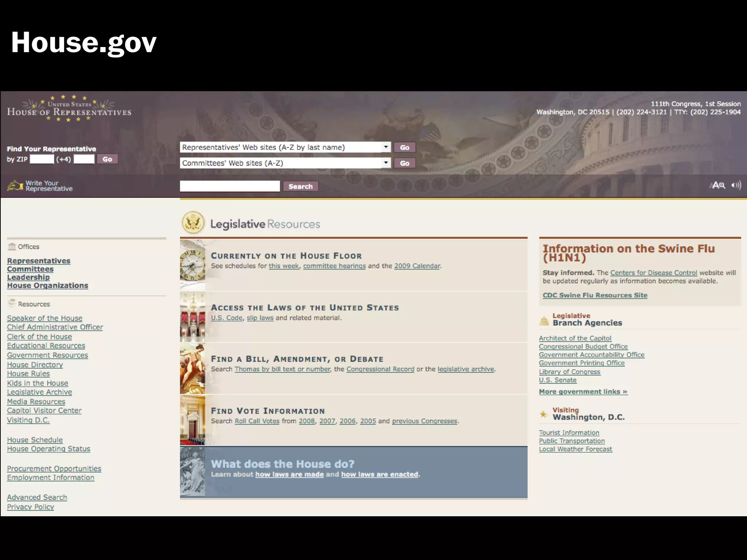Focus the ZIP code input field
This screenshot has height=560, width=747.
click(x=42, y=159)
